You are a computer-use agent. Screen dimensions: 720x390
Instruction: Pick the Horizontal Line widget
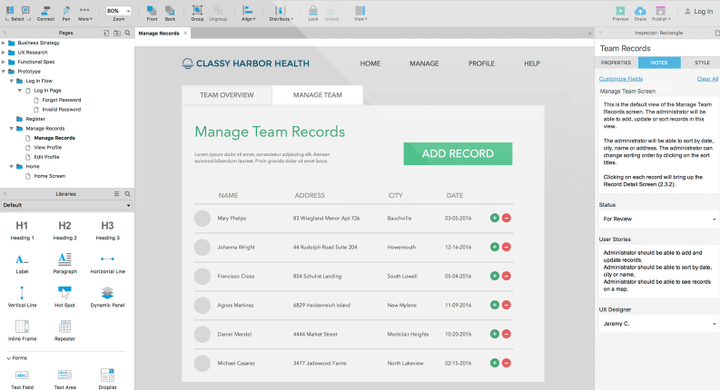click(x=107, y=265)
